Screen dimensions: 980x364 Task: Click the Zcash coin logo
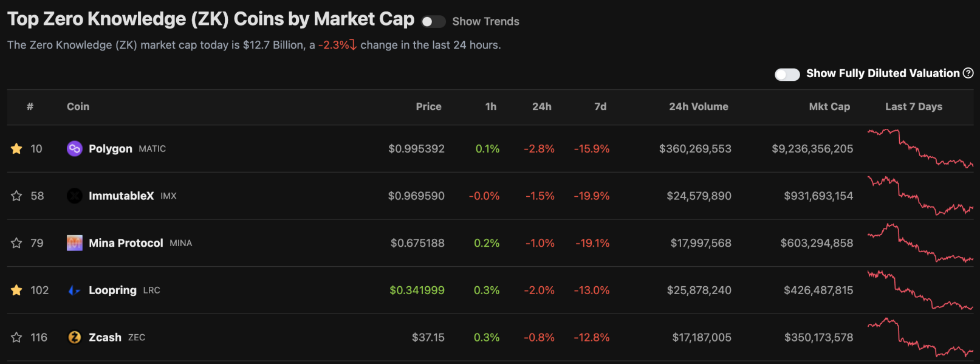coord(74,337)
